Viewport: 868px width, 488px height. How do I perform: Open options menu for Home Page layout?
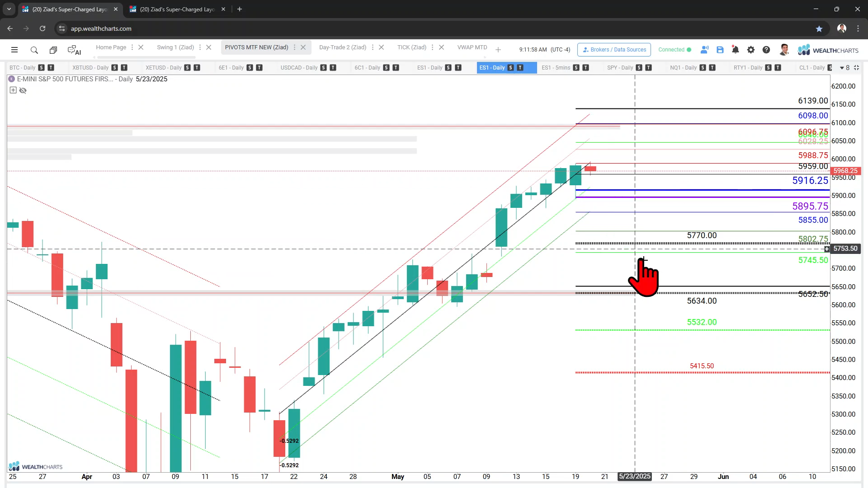pos(132,47)
